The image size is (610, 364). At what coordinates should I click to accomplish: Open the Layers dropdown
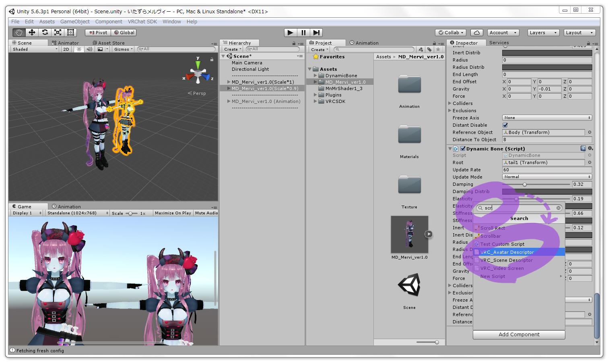[x=543, y=33]
